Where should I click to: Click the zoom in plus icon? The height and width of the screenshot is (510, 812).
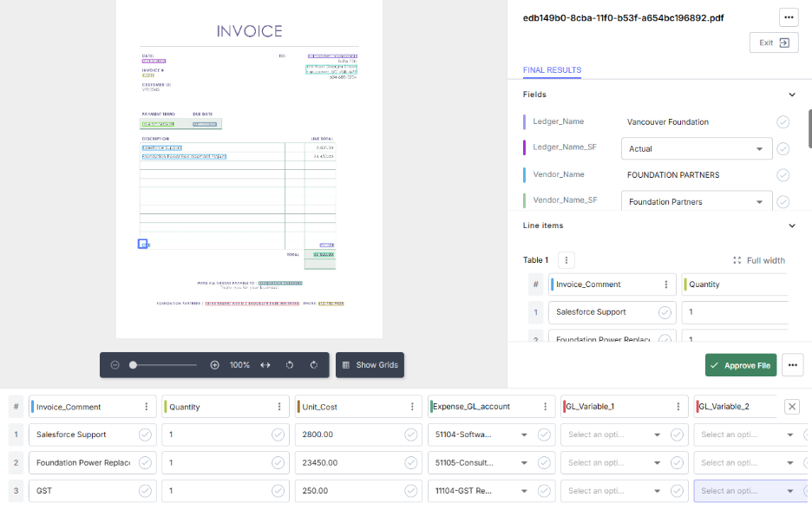pos(214,365)
